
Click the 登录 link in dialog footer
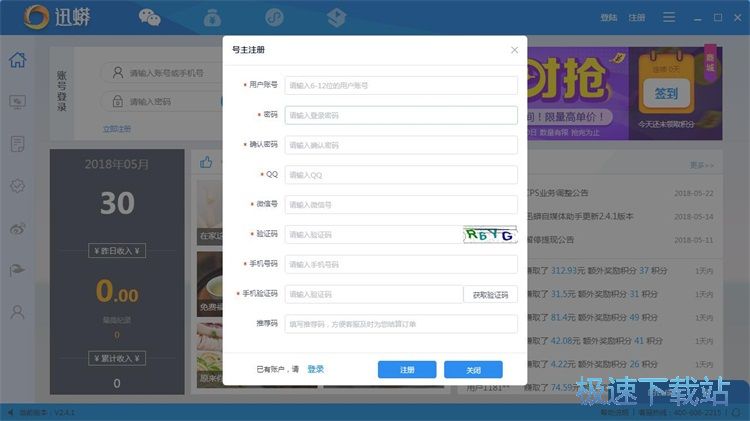[x=316, y=369]
